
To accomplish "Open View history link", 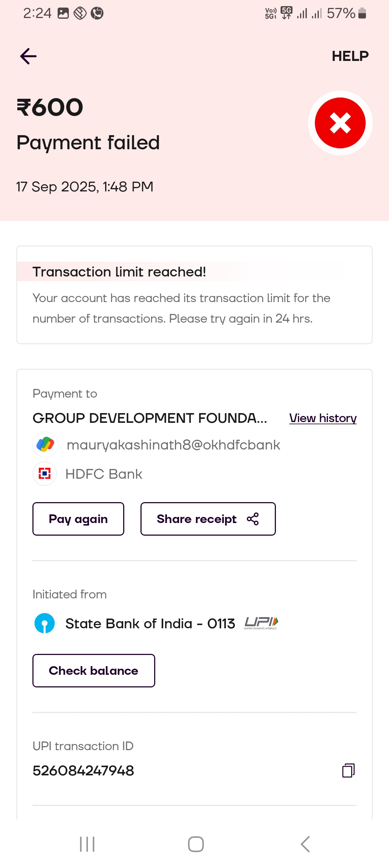I will click(x=323, y=418).
